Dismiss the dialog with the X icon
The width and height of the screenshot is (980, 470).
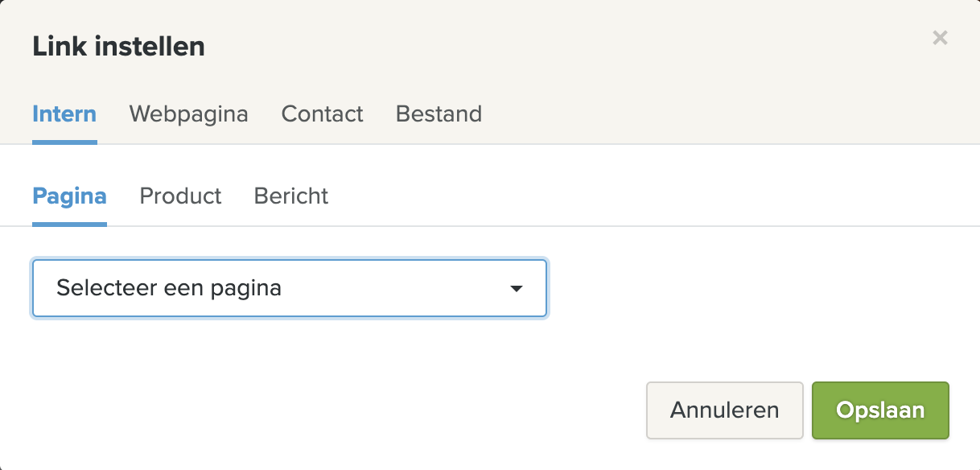(x=940, y=38)
